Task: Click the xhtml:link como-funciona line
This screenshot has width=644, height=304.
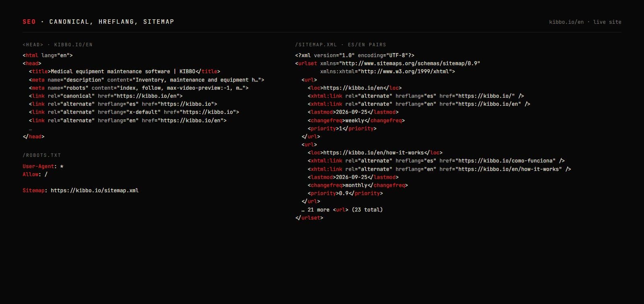Action: (436, 161)
